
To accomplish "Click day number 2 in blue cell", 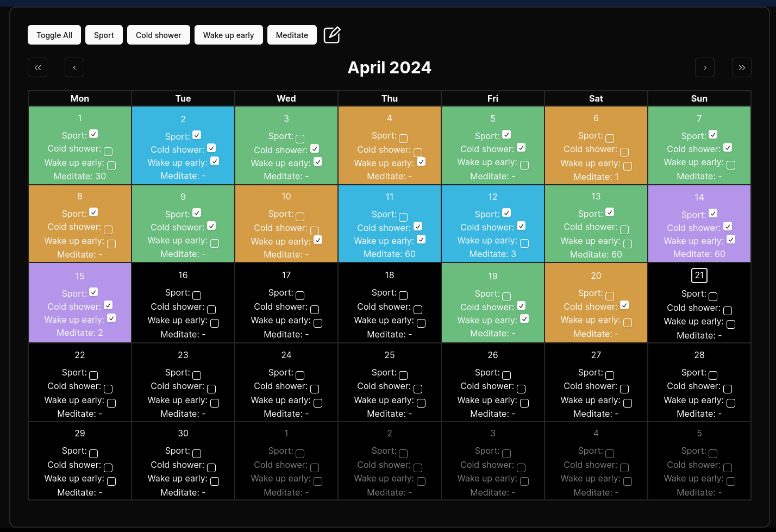I will (x=183, y=119).
